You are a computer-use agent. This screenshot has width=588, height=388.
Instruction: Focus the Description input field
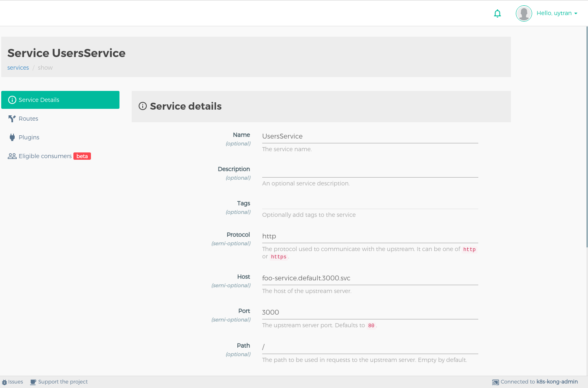click(x=370, y=170)
